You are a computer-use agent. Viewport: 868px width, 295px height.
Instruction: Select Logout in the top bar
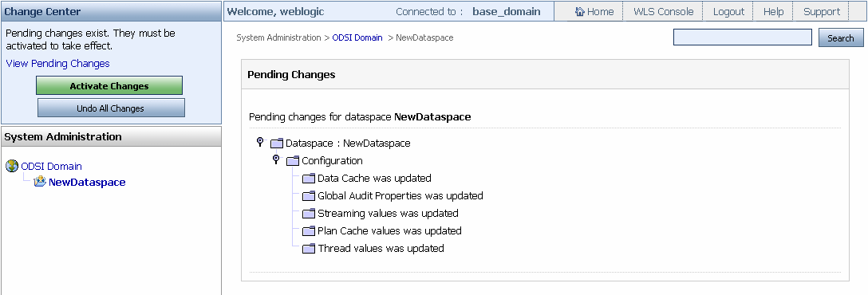(728, 12)
